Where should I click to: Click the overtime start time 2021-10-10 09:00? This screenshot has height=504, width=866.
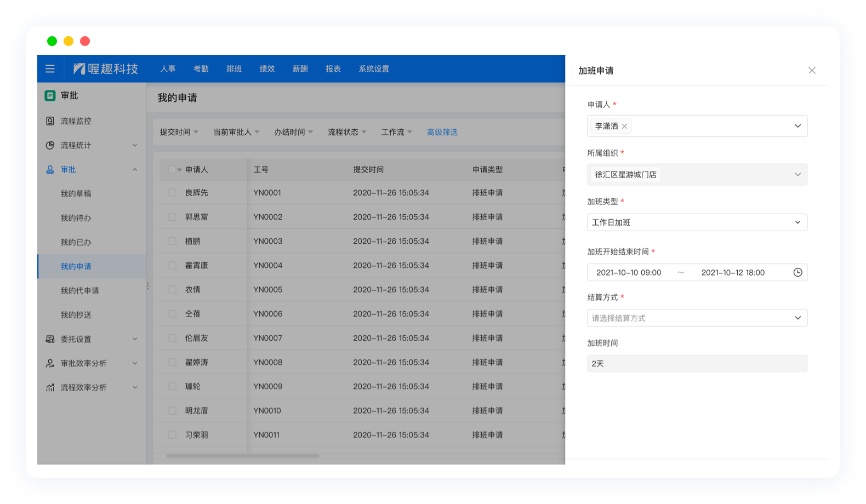pos(629,272)
